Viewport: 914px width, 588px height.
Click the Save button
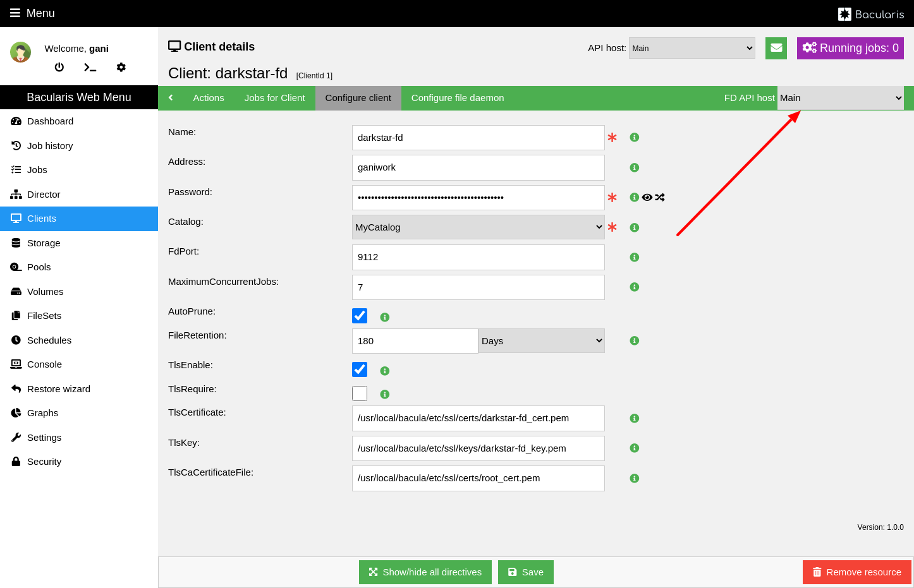526,572
